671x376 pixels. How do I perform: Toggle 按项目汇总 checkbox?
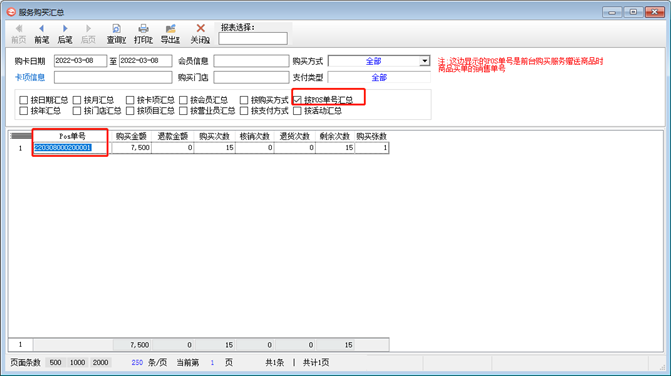[130, 111]
